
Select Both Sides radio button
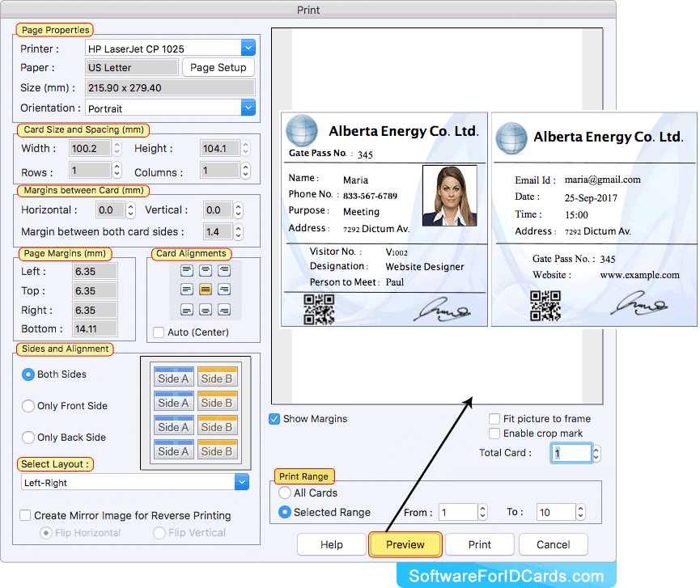coord(28,374)
